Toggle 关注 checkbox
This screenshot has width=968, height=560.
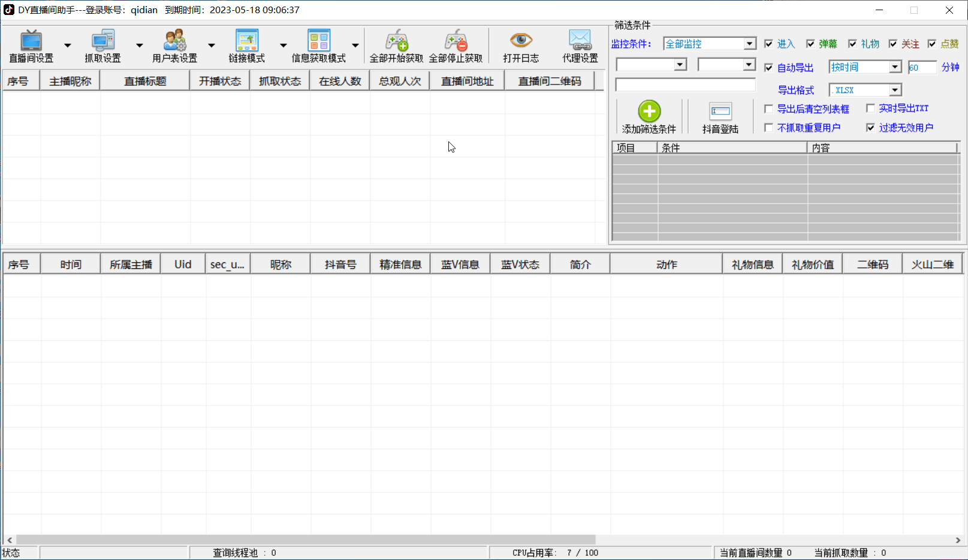pyautogui.click(x=892, y=44)
